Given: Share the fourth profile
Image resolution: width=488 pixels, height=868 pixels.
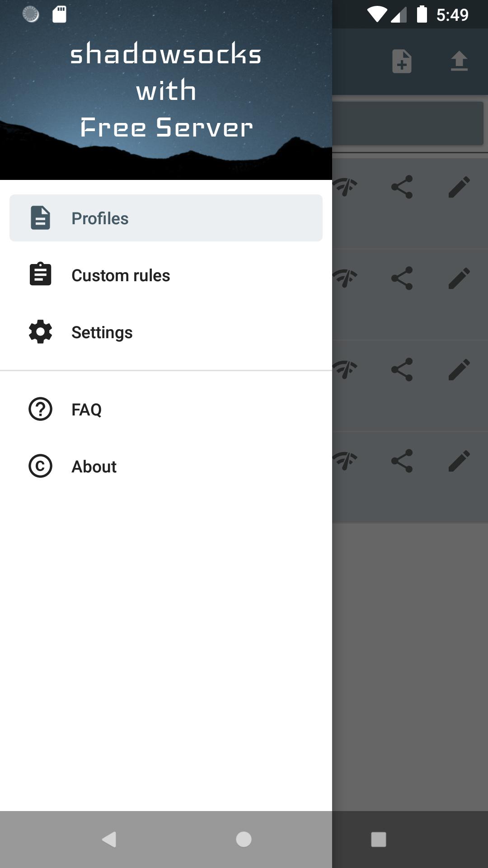Looking at the screenshot, I should 402,461.
